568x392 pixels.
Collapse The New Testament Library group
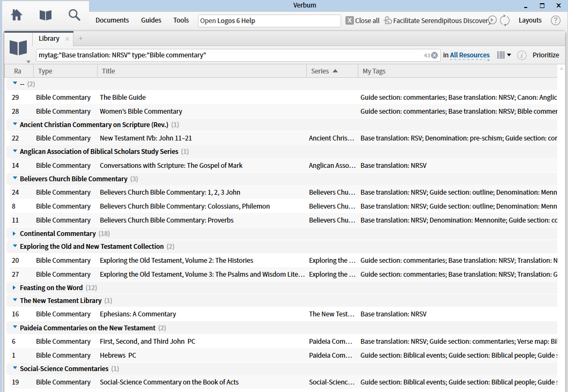click(15, 300)
